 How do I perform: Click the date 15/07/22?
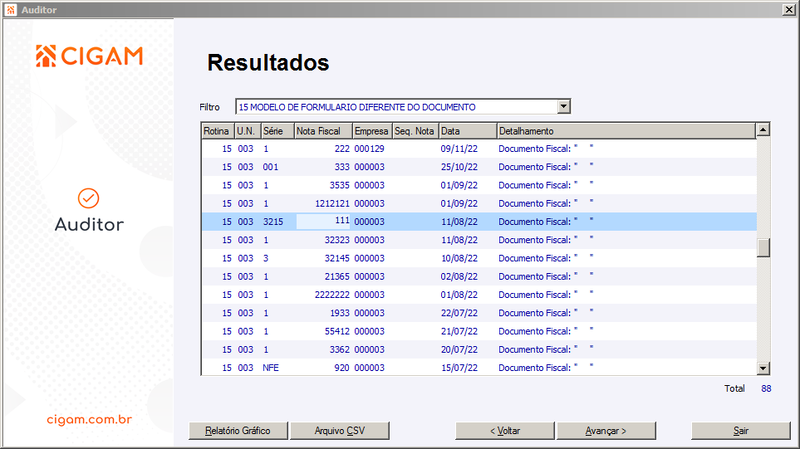click(x=459, y=368)
